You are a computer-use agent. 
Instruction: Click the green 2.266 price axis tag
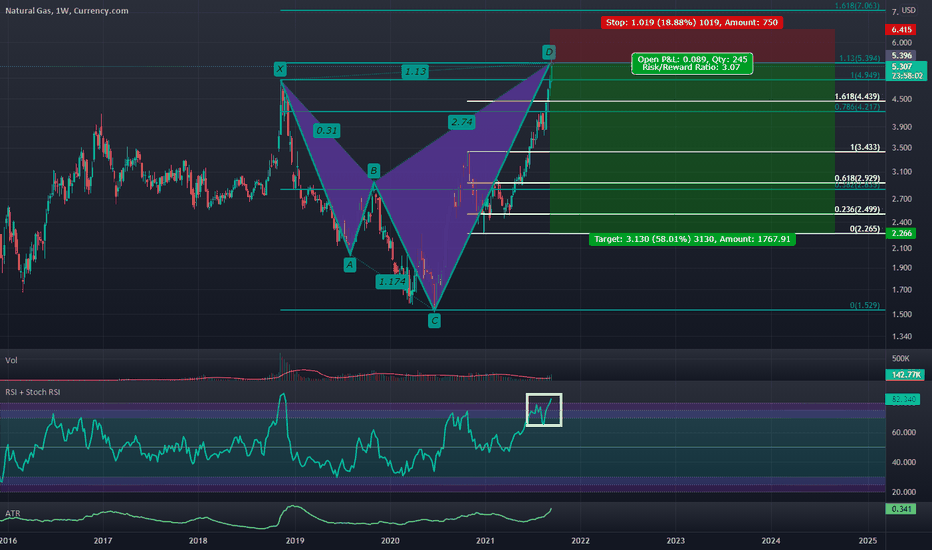point(902,234)
